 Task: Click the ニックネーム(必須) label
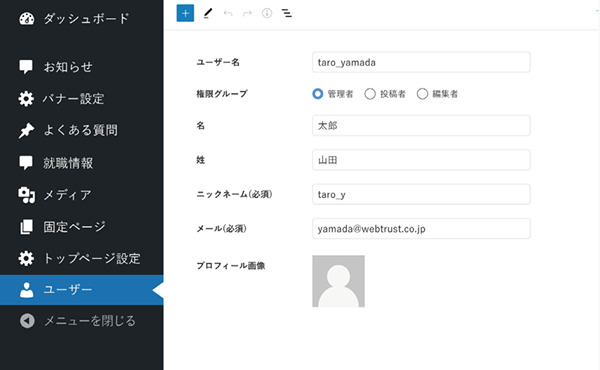pyautogui.click(x=234, y=194)
